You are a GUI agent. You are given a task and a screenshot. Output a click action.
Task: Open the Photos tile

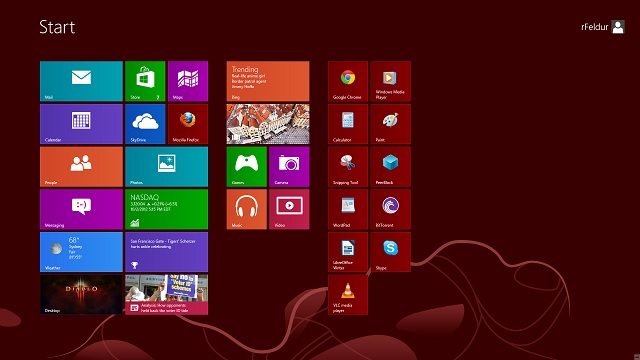coord(167,167)
